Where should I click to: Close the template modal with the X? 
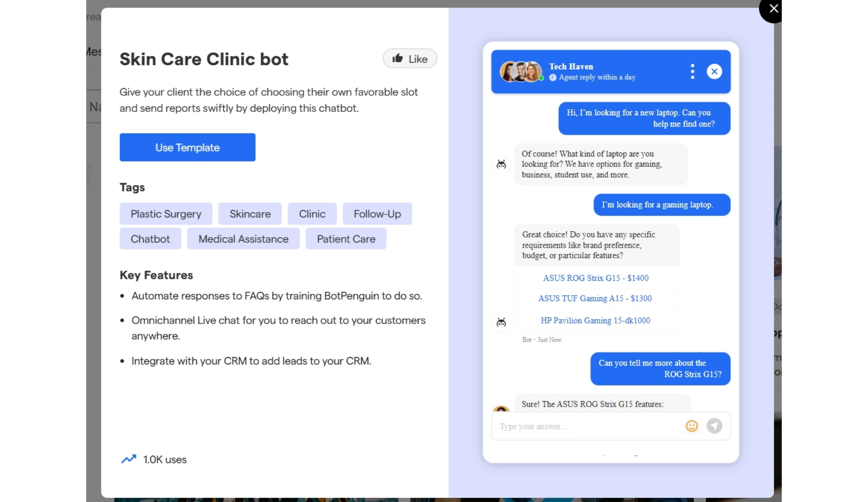tap(773, 9)
